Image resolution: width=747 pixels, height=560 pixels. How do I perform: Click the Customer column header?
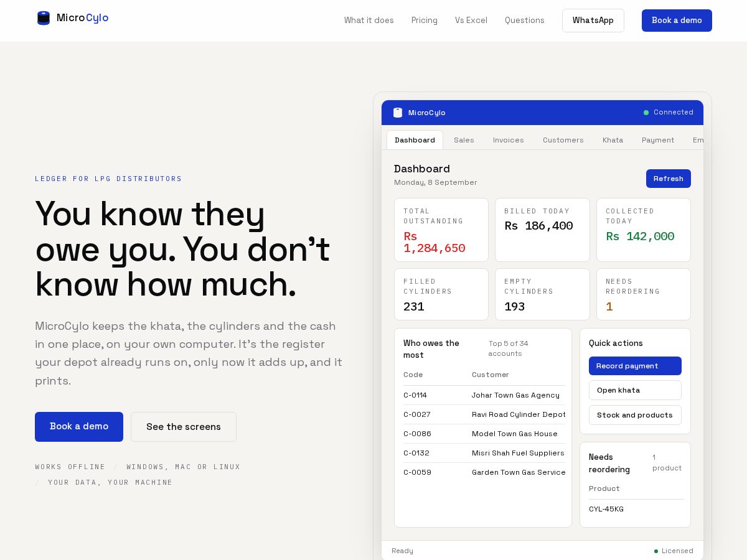tap(491, 375)
